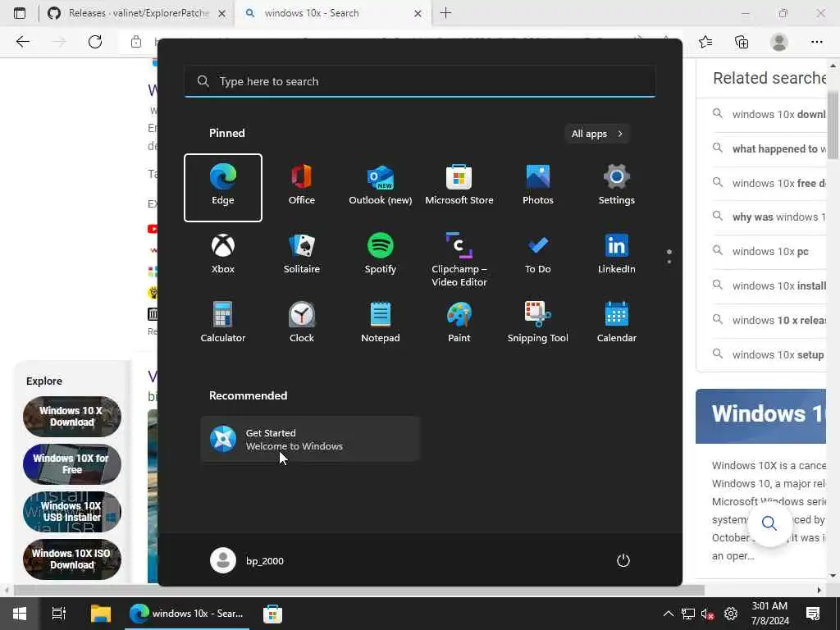Click the floating blue search button

[769, 523]
